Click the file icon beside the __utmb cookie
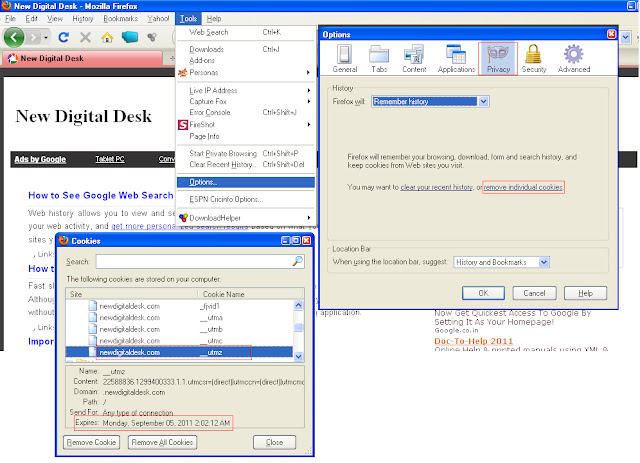 click(x=93, y=329)
